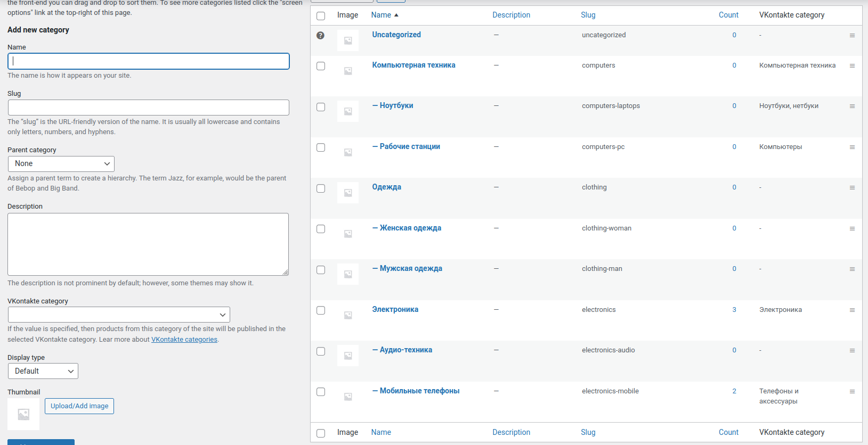Toggle the select-all checkbox in the table header
The height and width of the screenshot is (445, 868).
[x=321, y=16]
